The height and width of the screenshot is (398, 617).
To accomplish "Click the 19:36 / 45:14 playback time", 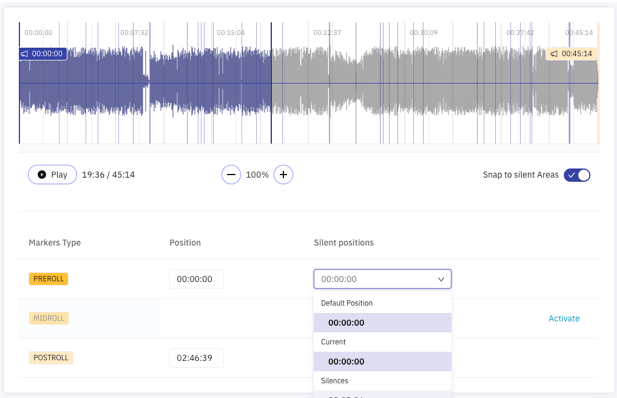I will (x=108, y=175).
